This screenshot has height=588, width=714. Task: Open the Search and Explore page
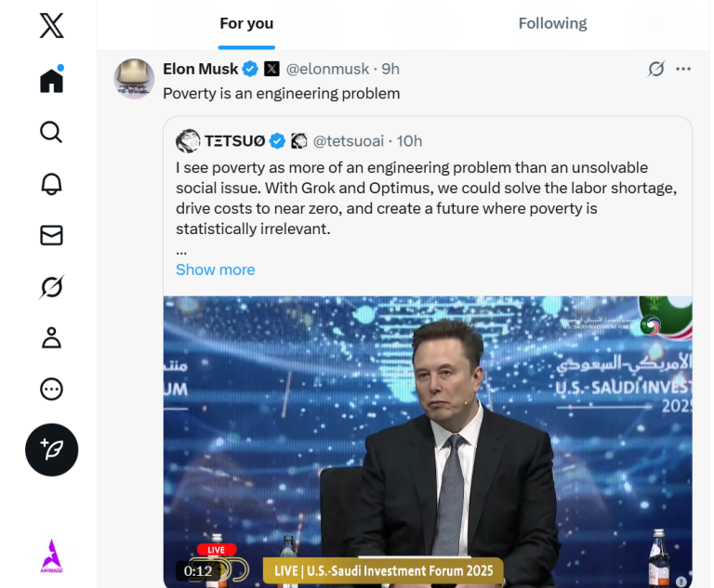52,132
